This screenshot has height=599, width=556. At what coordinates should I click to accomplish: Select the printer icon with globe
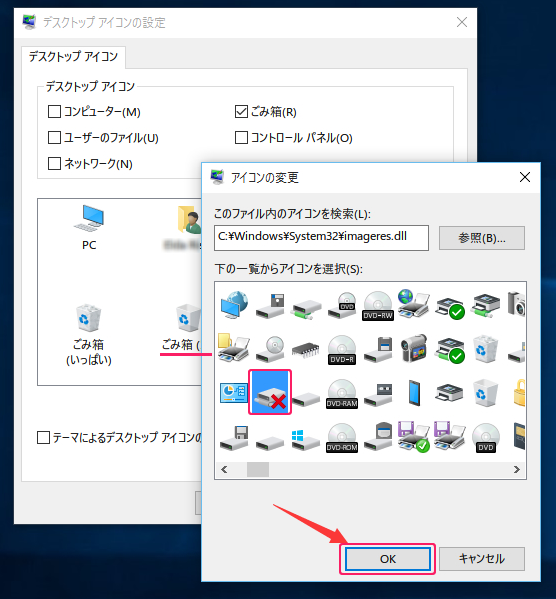point(414,304)
